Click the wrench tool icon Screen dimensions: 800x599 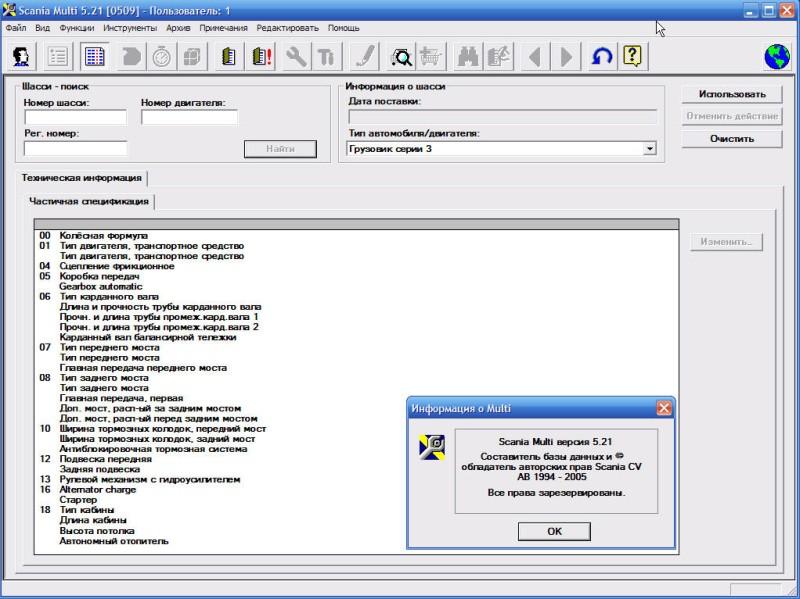296,57
